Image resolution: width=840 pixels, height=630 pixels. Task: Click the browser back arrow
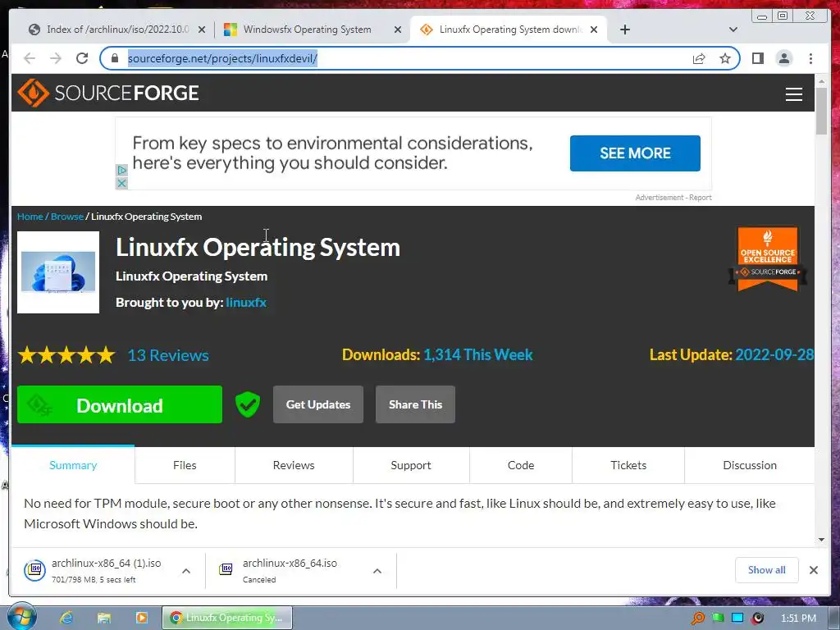click(x=30, y=58)
